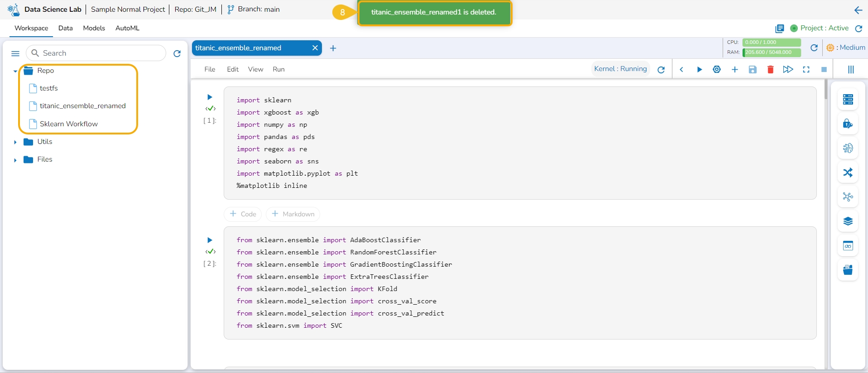
Task: Click the Search input field
Action: [x=102, y=53]
